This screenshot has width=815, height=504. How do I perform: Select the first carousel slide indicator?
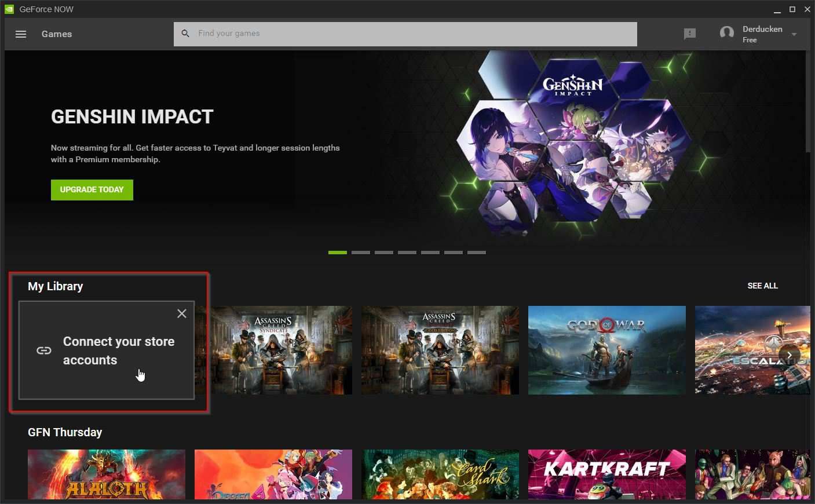[x=338, y=253]
